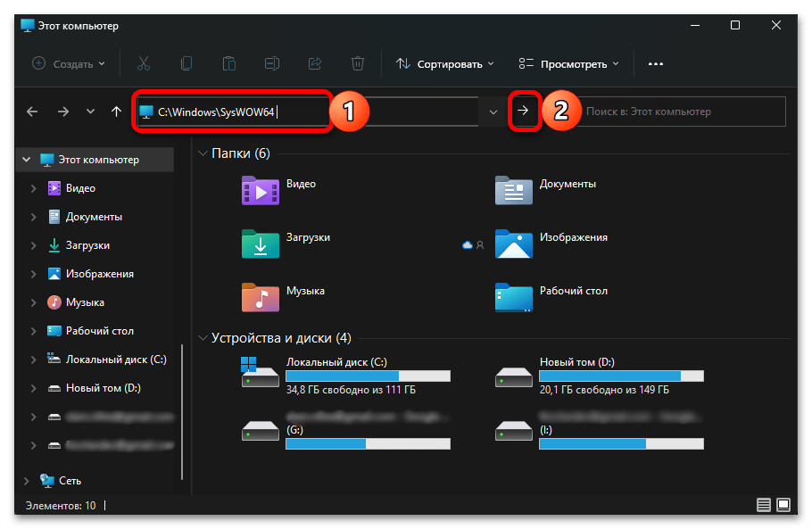Select Документы in sidebar tree

(94, 217)
